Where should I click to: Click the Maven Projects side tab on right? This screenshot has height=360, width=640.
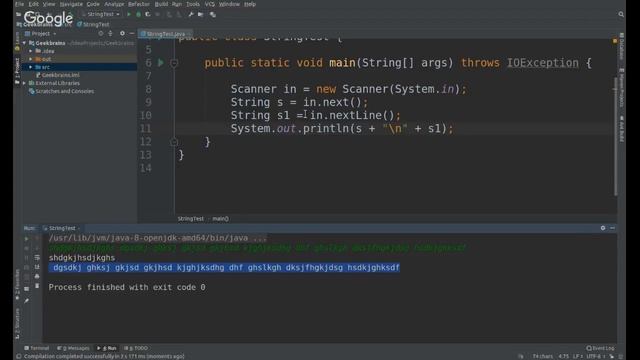622,88
